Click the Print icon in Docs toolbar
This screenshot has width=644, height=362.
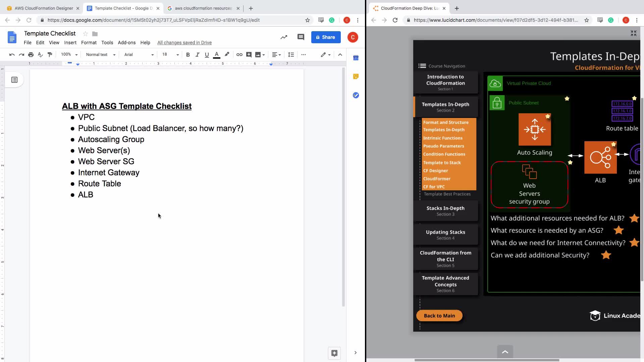31,55
